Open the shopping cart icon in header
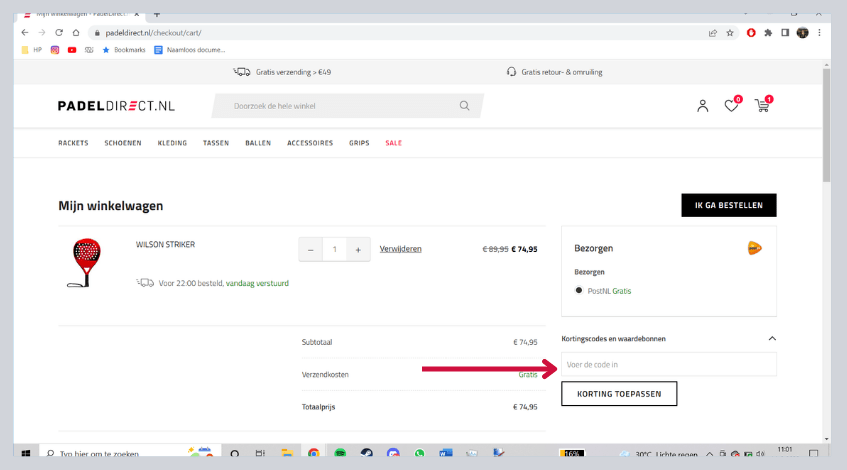The width and height of the screenshot is (847, 470). tap(762, 106)
